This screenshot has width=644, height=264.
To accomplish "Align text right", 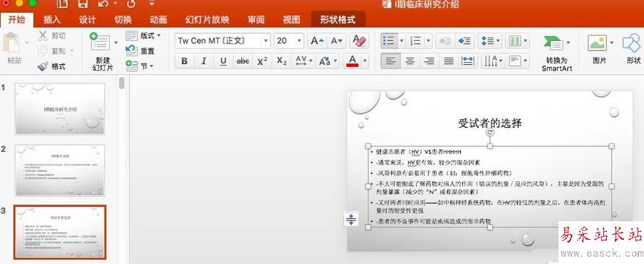I will (429, 61).
